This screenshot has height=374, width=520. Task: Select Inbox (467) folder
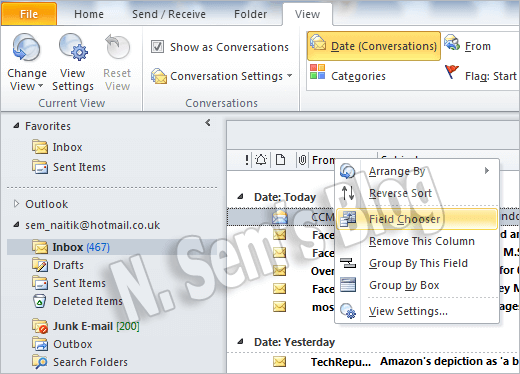click(x=113, y=247)
